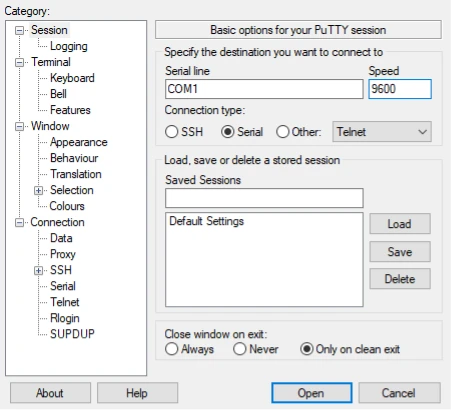Image resolution: width=452 pixels, height=410 pixels.
Task: Open Data settings in tree
Action: 61,238
